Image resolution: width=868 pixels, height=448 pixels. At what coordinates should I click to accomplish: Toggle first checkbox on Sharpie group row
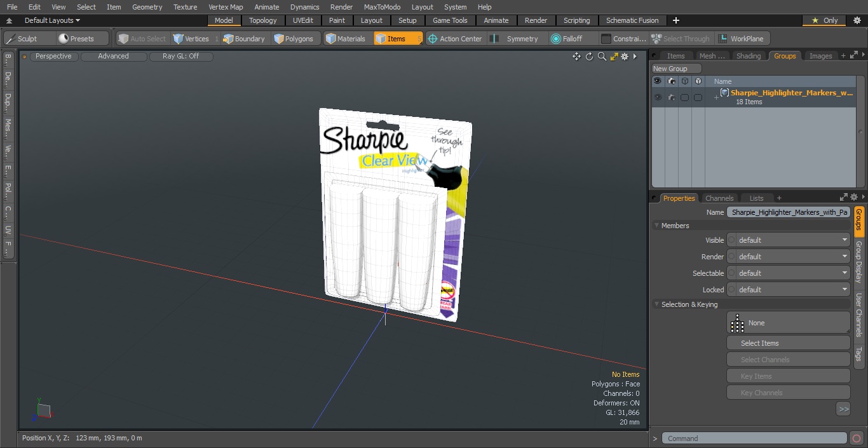(x=684, y=97)
